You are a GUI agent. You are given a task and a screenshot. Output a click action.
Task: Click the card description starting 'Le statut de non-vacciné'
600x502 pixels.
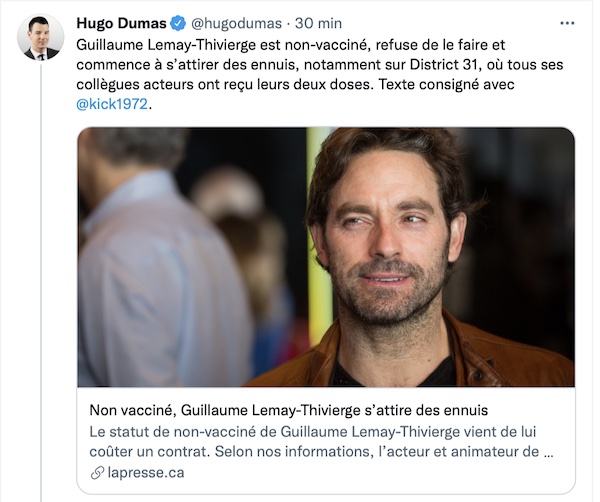[321, 442]
